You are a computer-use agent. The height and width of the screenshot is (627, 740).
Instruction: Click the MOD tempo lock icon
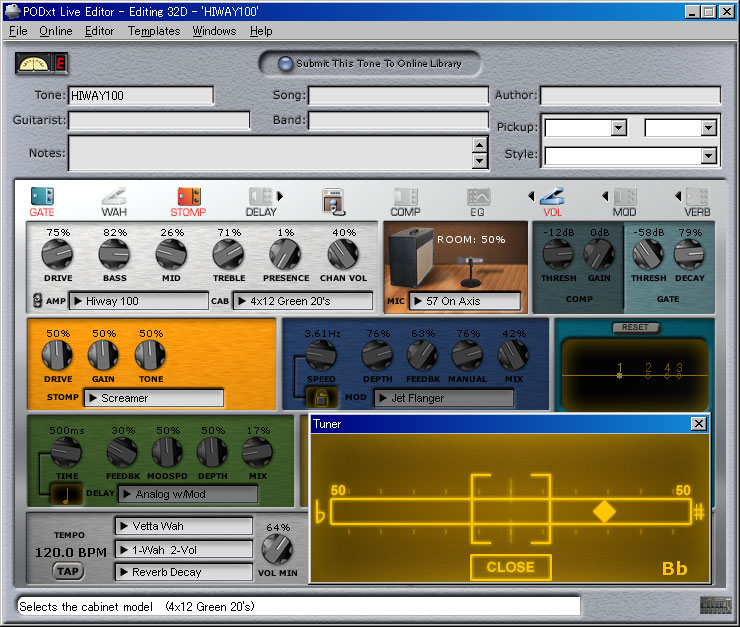tap(321, 398)
